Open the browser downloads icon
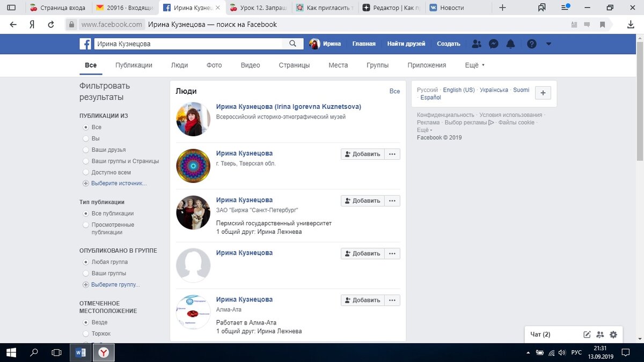The width and height of the screenshot is (644, 362). point(631,25)
